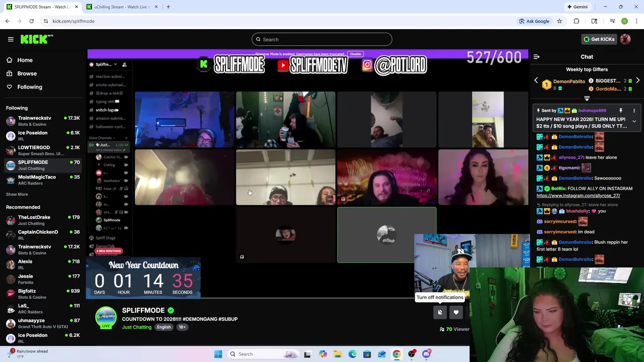Screen dimensions: 644x362
Task: Open a new browser tab
Action: click(168, 7)
